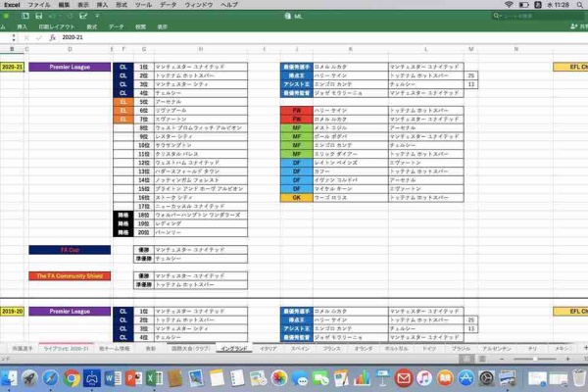The image size is (588, 392).
Task: Open the ウィンドウ menu
Action: pos(199,5)
